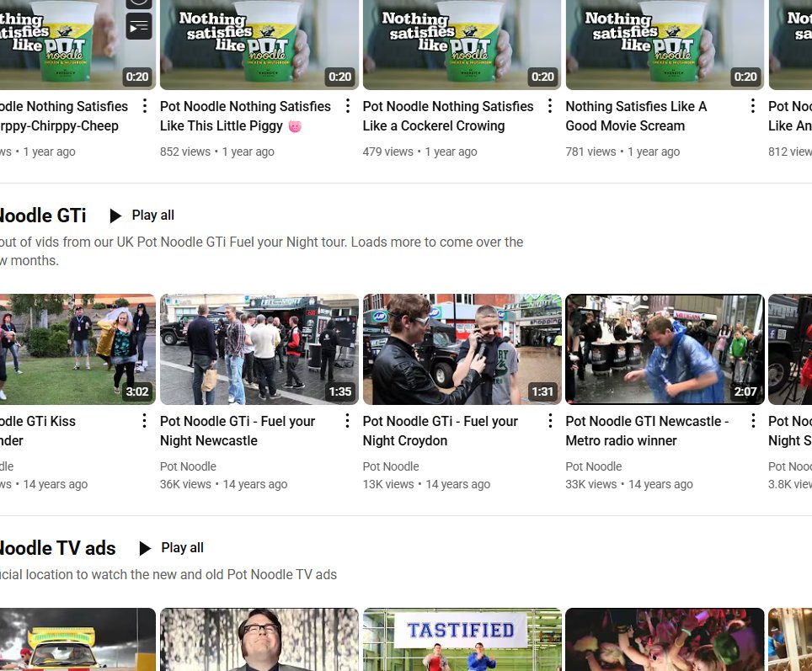
Task: Click '479 views • 1 year ago' text
Action: click(x=420, y=152)
